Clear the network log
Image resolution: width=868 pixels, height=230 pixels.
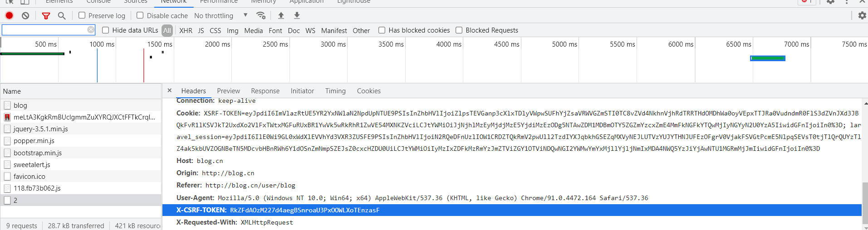25,15
